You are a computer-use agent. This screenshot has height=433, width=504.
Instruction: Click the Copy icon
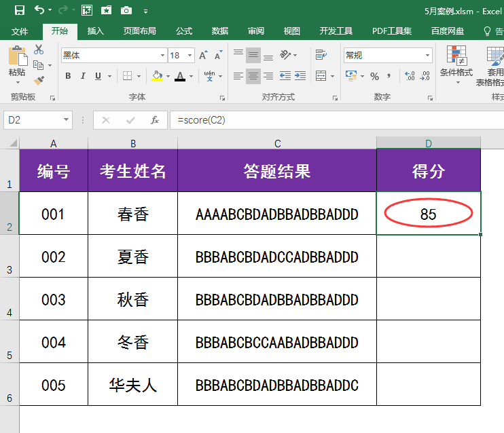tap(38, 65)
